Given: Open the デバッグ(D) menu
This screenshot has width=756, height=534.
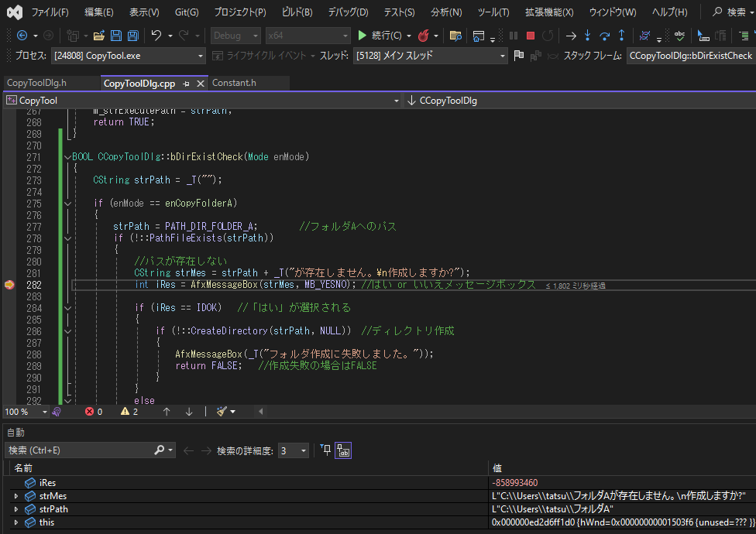Looking at the screenshot, I should (x=348, y=12).
